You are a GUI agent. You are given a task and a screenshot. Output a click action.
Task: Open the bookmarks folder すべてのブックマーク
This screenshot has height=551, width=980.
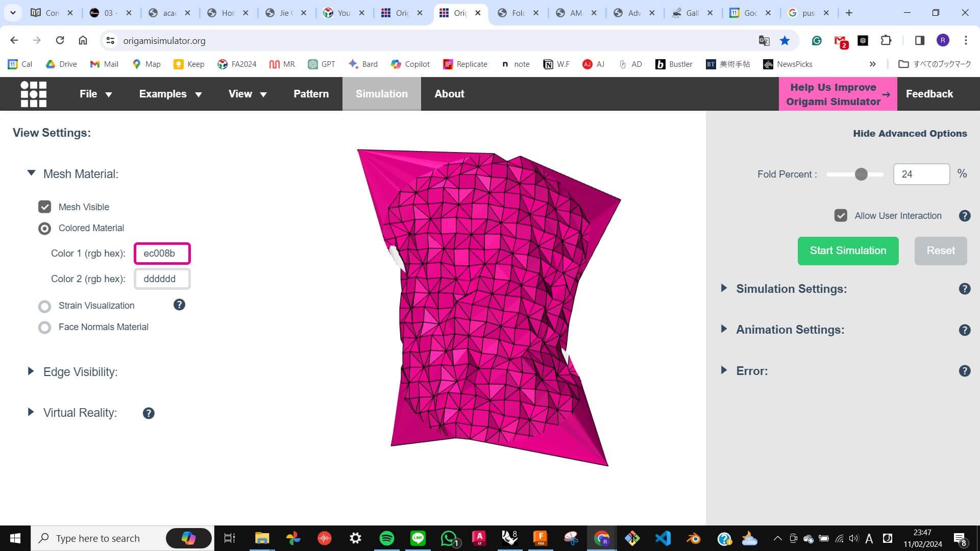pyautogui.click(x=934, y=64)
